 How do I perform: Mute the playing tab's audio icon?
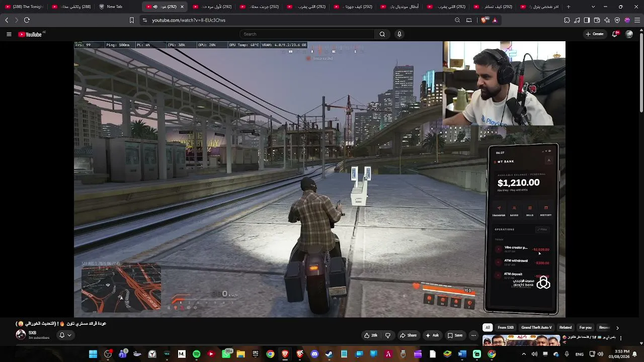(x=155, y=7)
